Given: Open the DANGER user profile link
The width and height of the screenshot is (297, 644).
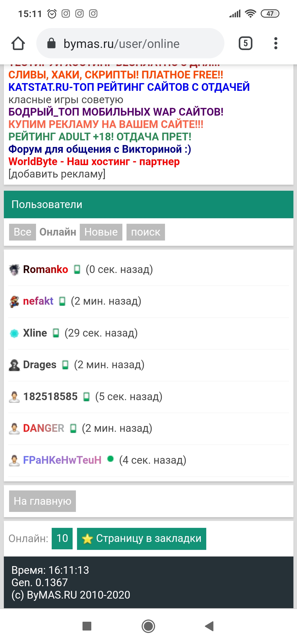Looking at the screenshot, I should coord(43,428).
